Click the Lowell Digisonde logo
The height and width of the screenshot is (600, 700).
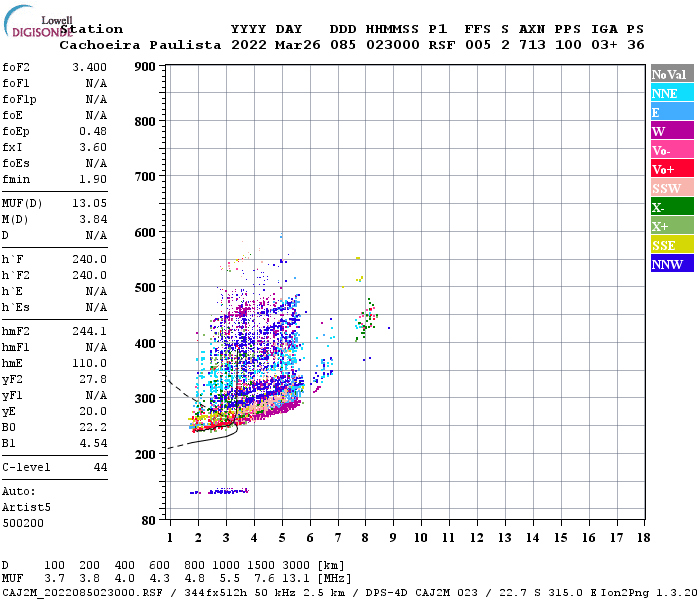click(38, 21)
